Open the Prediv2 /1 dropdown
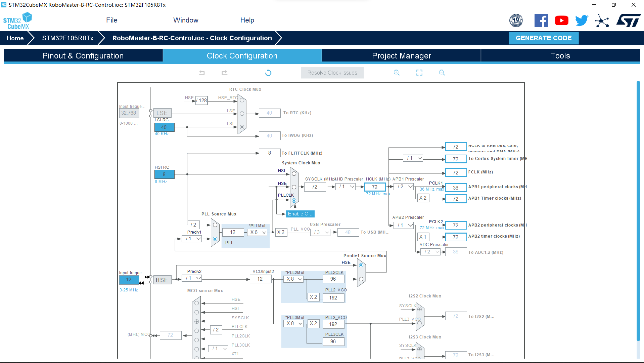The width and height of the screenshot is (644, 363). [192, 278]
